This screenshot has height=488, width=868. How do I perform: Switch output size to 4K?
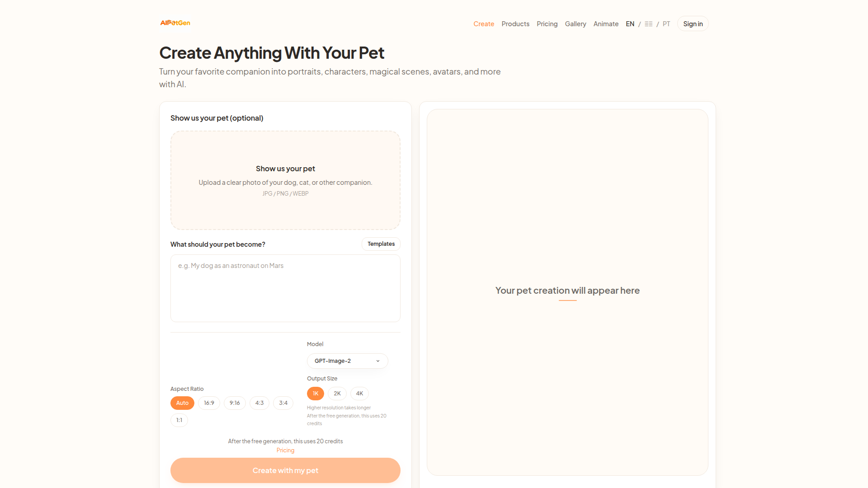[x=359, y=394]
